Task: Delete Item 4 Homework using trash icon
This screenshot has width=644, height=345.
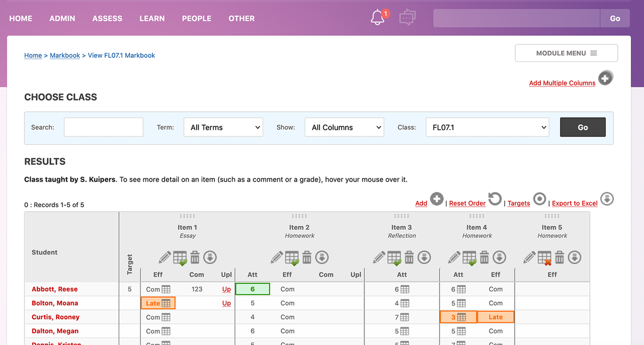Action: (485, 257)
